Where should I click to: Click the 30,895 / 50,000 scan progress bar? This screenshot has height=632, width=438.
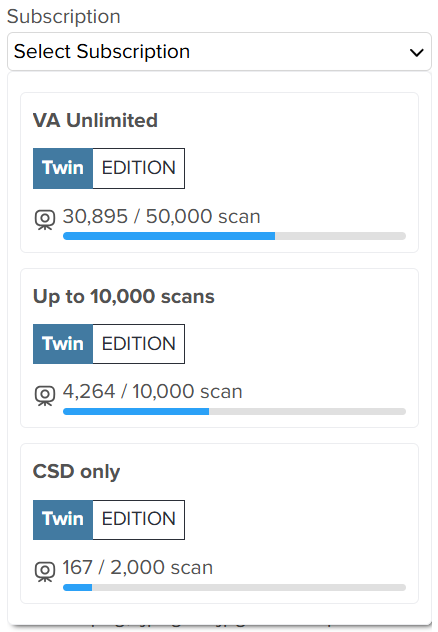(235, 236)
